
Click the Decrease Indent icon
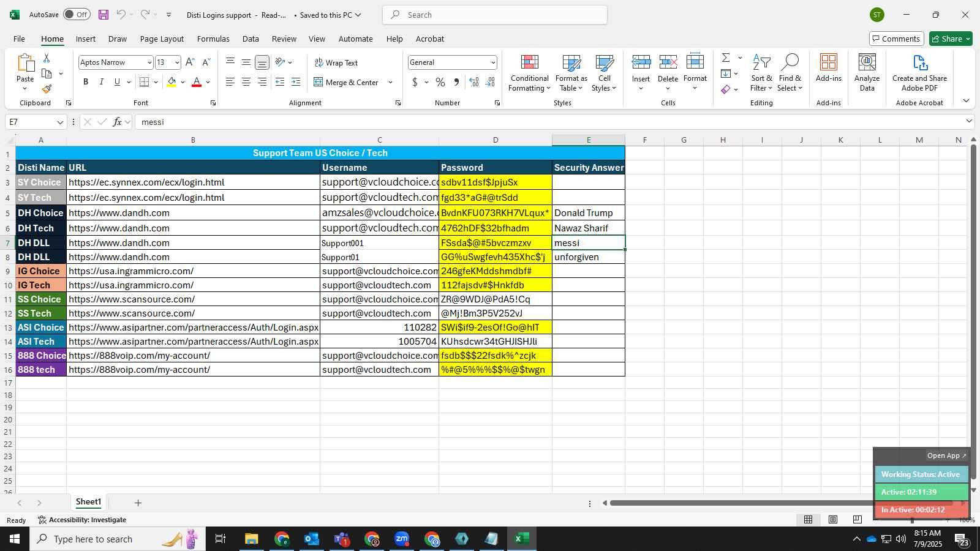coord(280,82)
